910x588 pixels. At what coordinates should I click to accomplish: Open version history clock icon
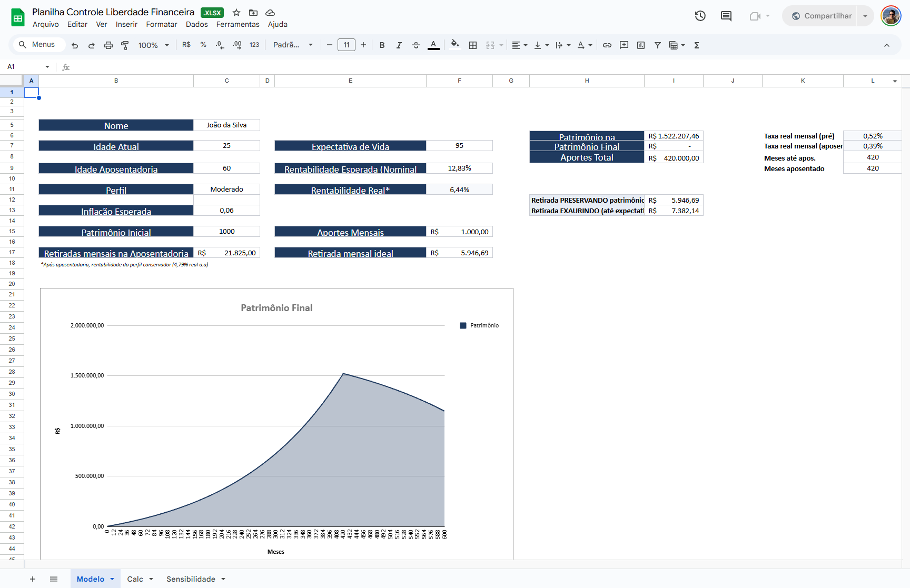[x=700, y=16]
